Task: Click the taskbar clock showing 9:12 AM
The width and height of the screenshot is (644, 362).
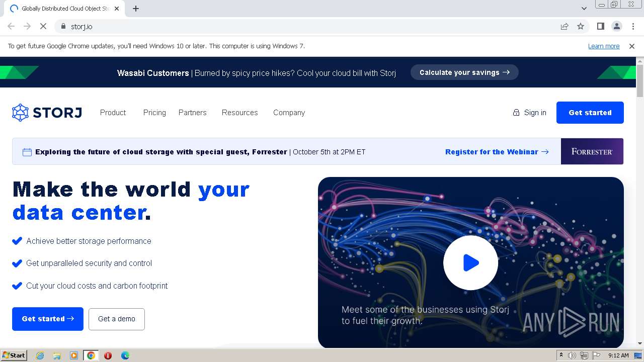Action: (x=618, y=355)
